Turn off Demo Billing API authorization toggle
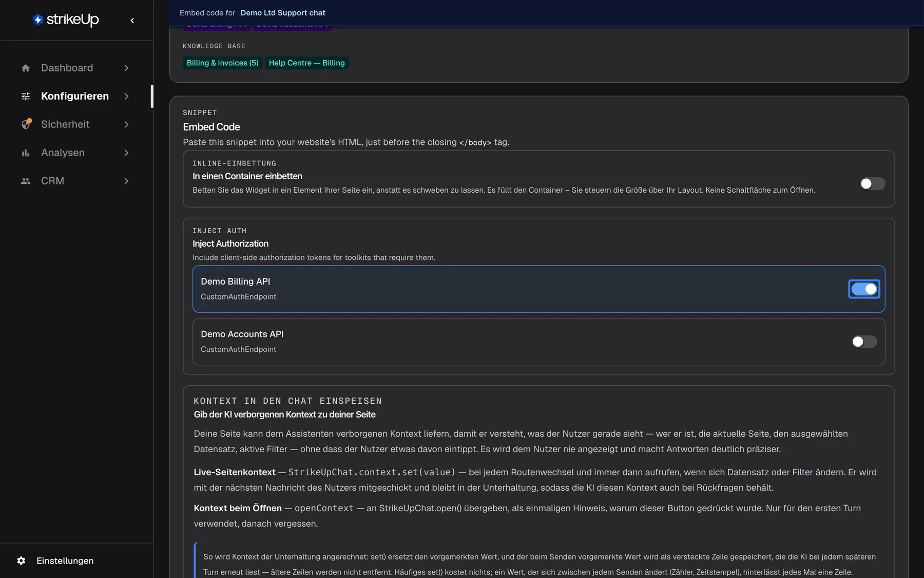Viewport: 924px width, 578px height. [864, 289]
